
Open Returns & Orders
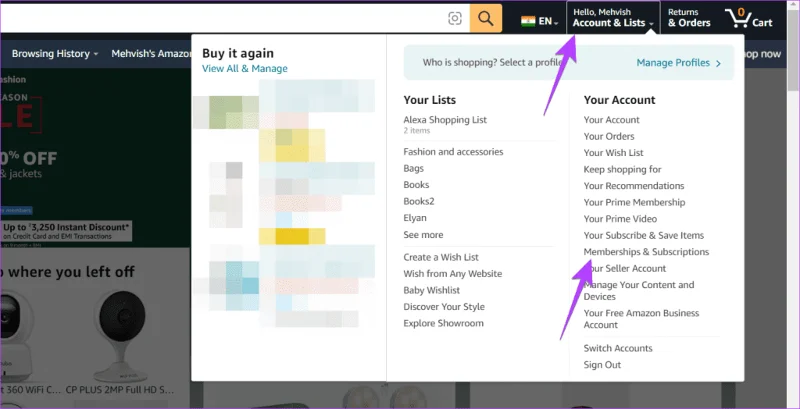pyautogui.click(x=689, y=18)
